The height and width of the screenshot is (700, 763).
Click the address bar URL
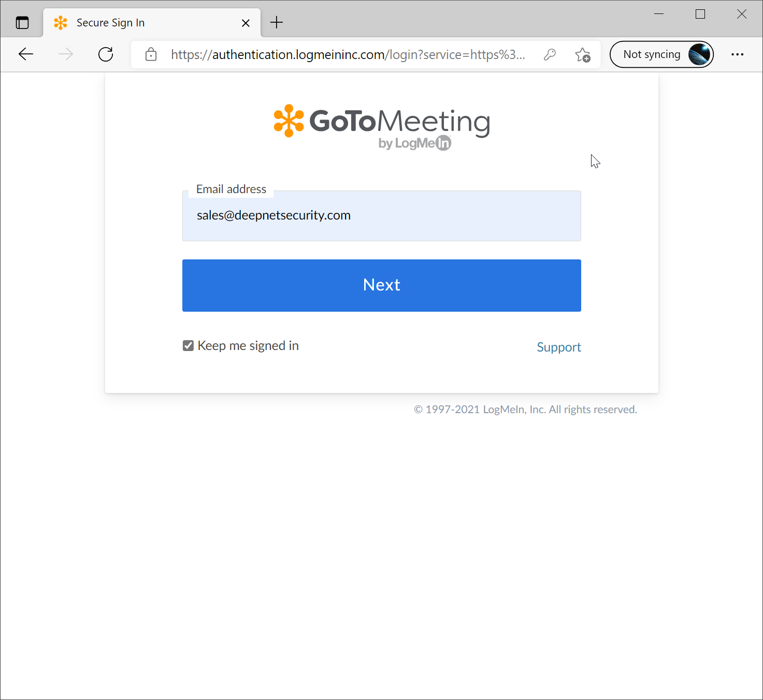pyautogui.click(x=347, y=54)
